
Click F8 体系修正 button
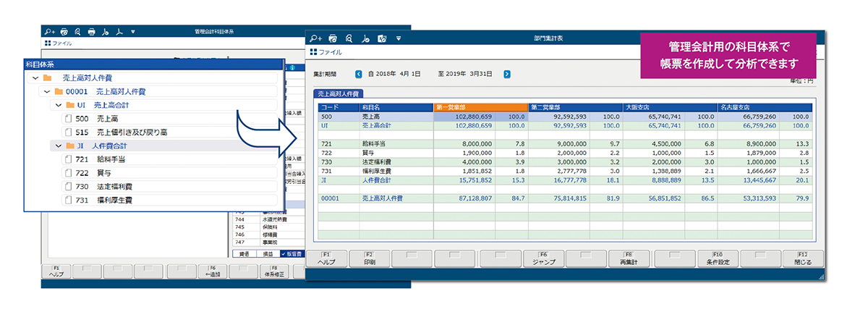pyautogui.click(x=274, y=272)
